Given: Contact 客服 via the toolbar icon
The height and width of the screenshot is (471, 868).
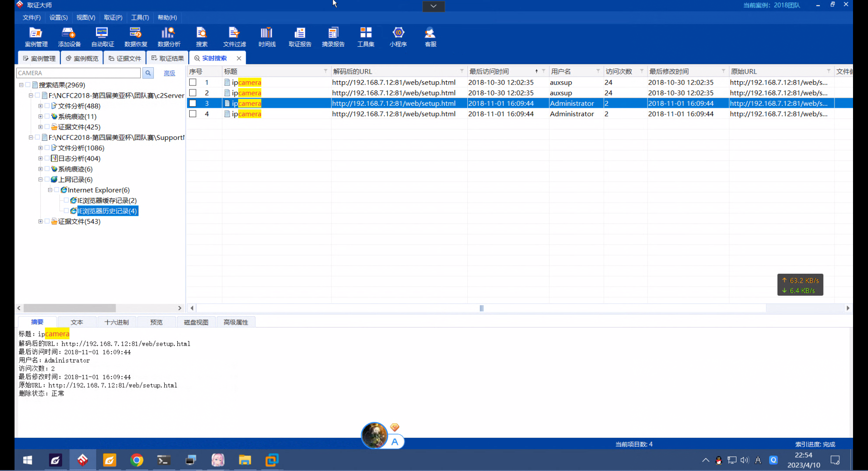Looking at the screenshot, I should tap(430, 37).
